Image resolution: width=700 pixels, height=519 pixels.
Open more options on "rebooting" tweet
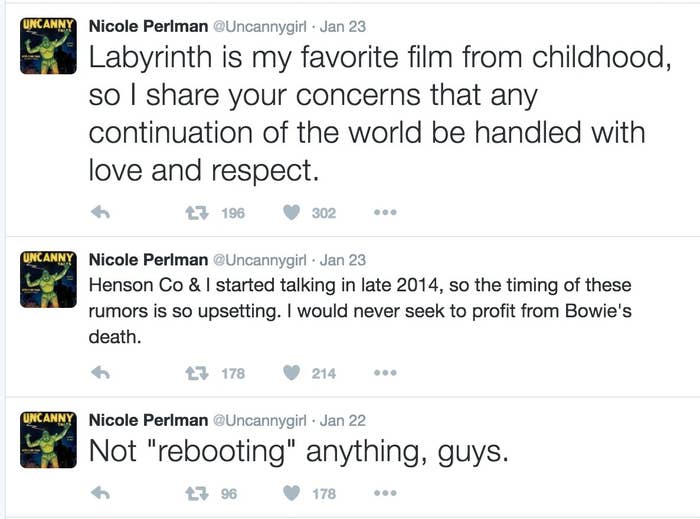(385, 493)
